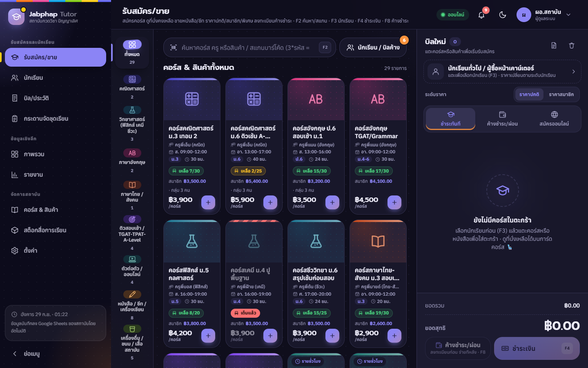
Task: Filter by ภาษาไทย / สังคม category
Action: coord(132,195)
